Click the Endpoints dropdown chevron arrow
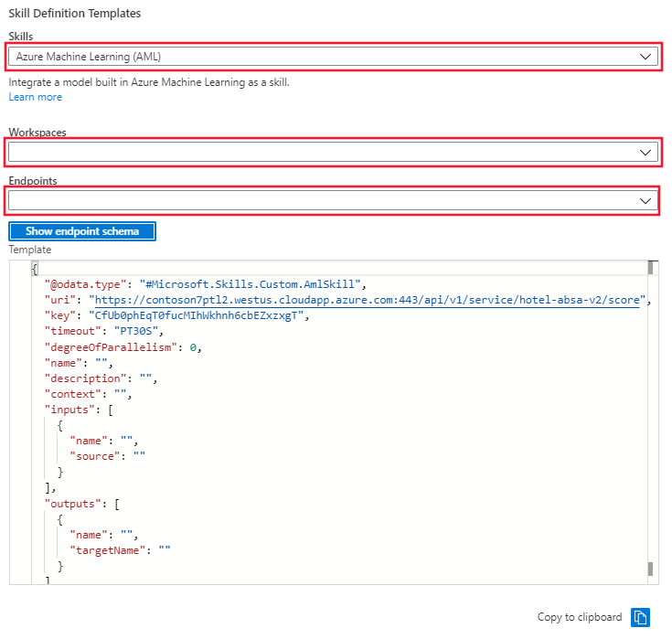672x639 pixels. point(646,200)
